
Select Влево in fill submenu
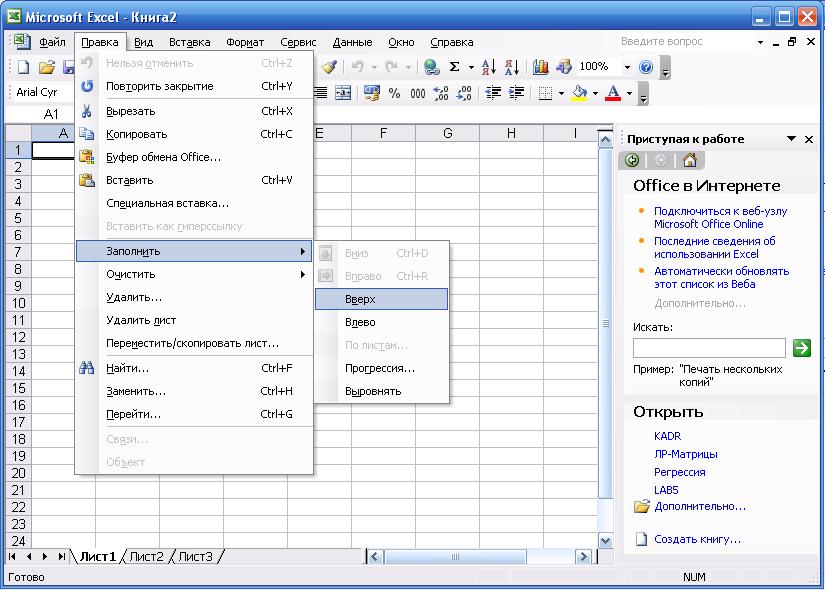tap(381, 322)
